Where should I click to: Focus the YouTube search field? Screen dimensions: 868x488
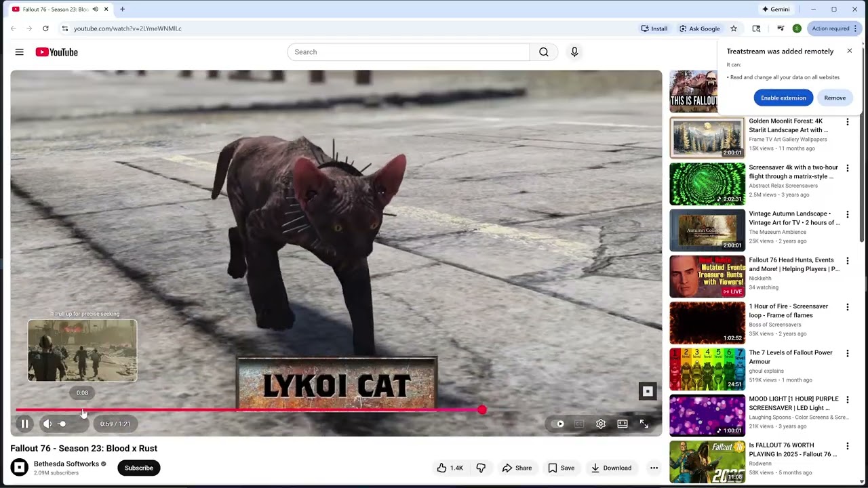tap(408, 52)
